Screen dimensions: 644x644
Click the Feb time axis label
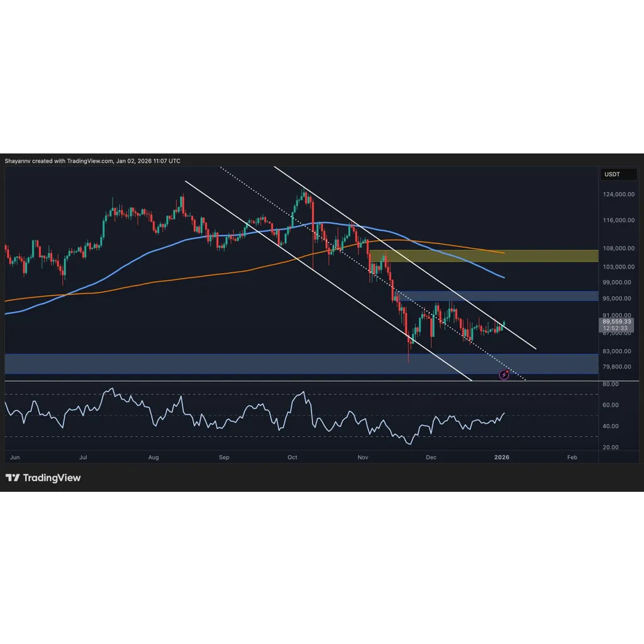pyautogui.click(x=572, y=457)
